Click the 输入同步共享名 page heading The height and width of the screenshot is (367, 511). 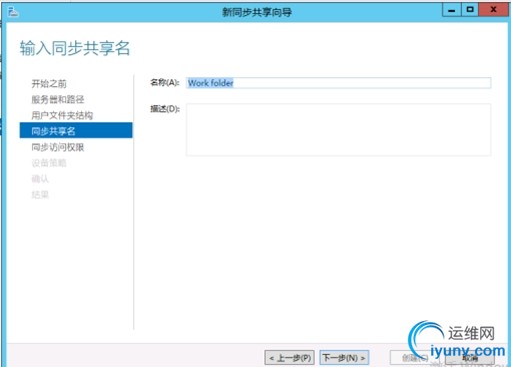[x=75, y=48]
